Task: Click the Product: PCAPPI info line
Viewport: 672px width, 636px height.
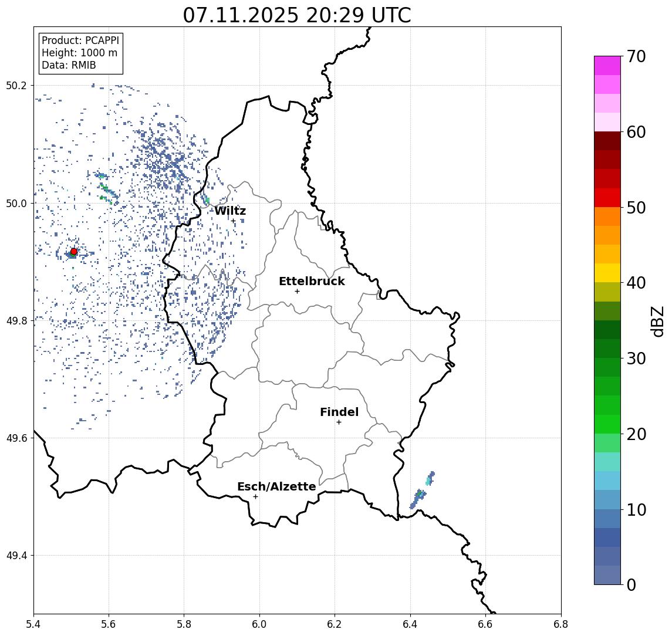Action: [80, 40]
